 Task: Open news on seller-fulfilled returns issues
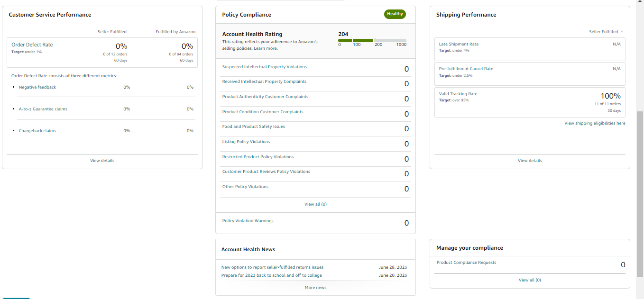coord(272,267)
